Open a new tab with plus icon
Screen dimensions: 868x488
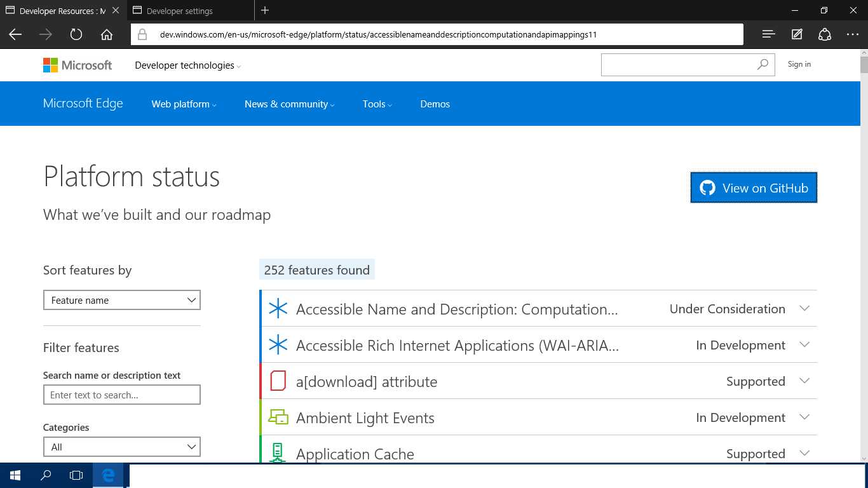(x=265, y=10)
